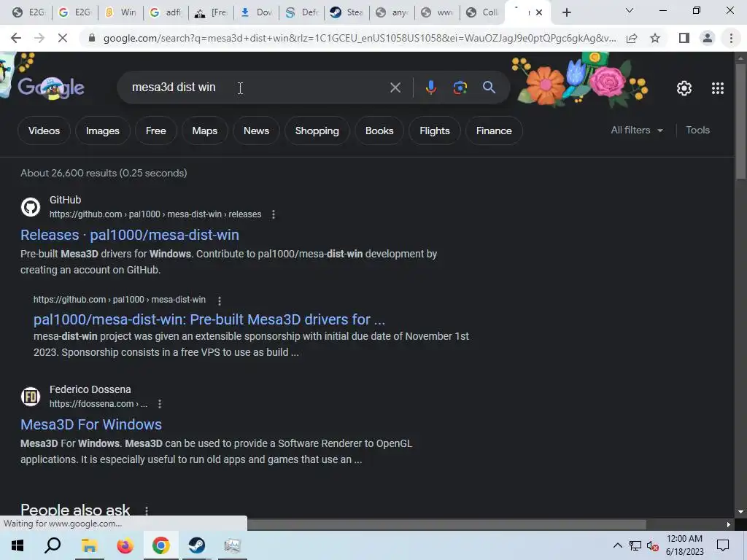This screenshot has height=560, width=747.
Task: Open options next to People also ask
Action: tap(146, 510)
